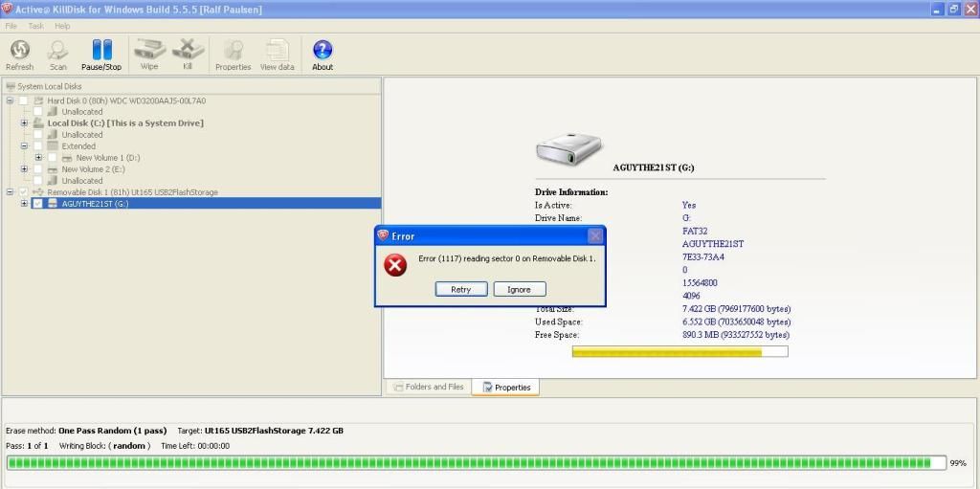Expand the Local Disk (C:) tree node
Viewport: 980px width, 489px height.
click(25, 123)
